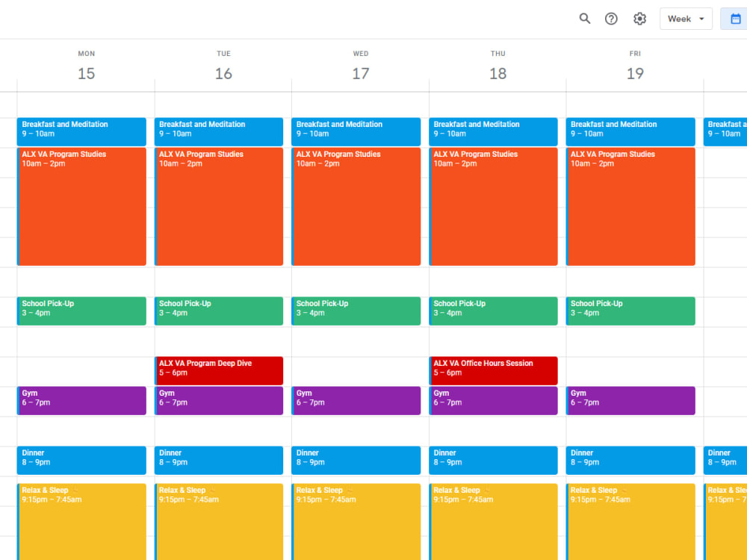Open Friday's Relax & Sleep event

pos(630,522)
